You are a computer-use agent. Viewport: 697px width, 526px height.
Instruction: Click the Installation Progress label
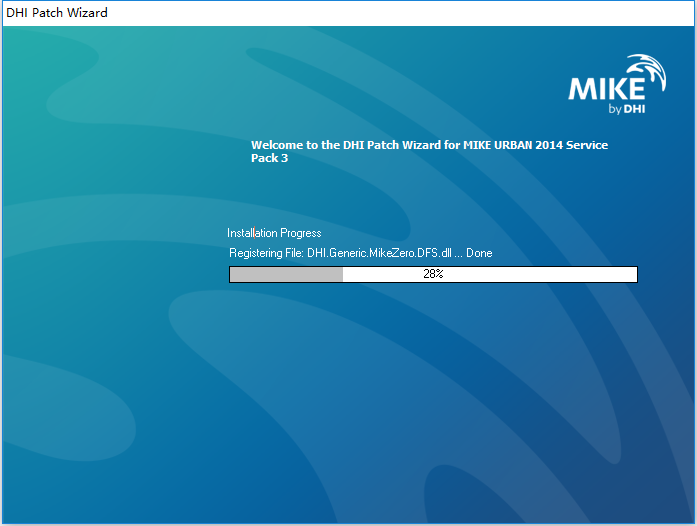tap(274, 233)
